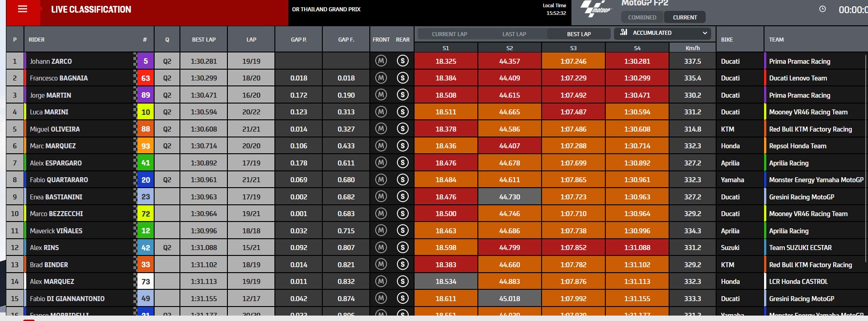Open the hamburger menu

point(23,9)
